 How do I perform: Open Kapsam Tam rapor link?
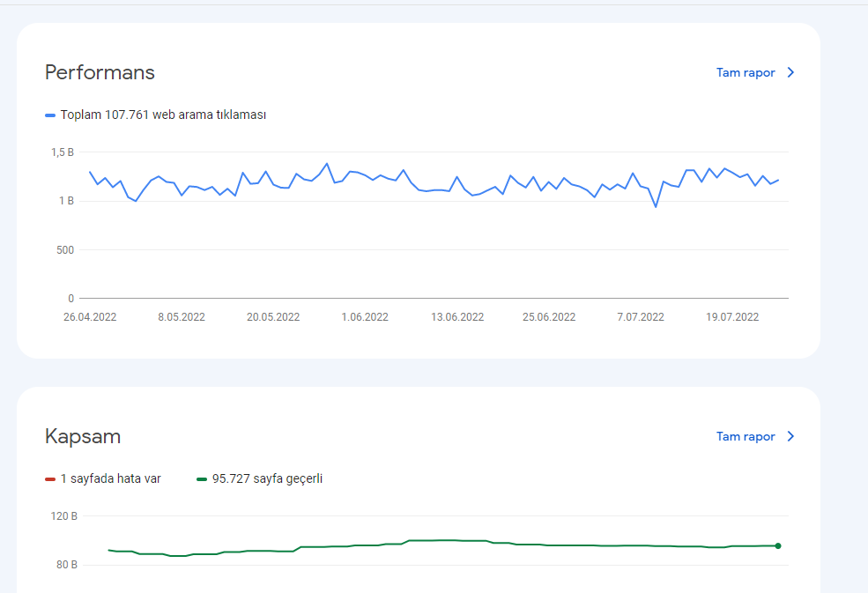tap(746, 436)
